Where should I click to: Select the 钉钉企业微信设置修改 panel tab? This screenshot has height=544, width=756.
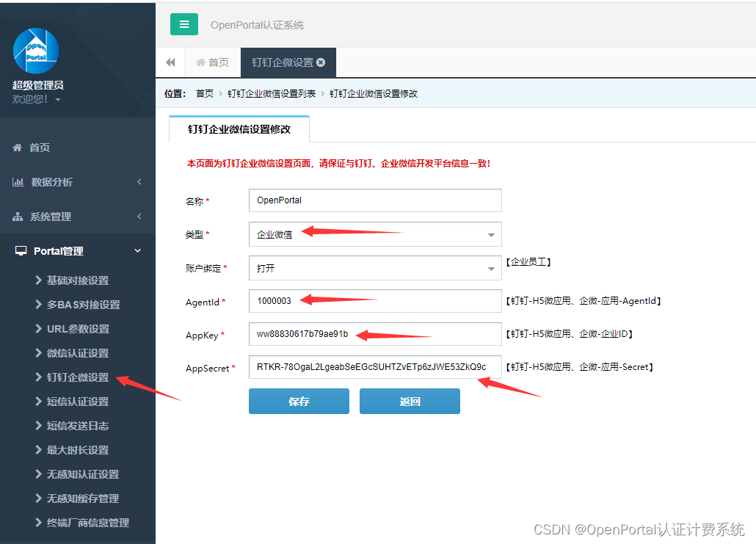pos(239,129)
